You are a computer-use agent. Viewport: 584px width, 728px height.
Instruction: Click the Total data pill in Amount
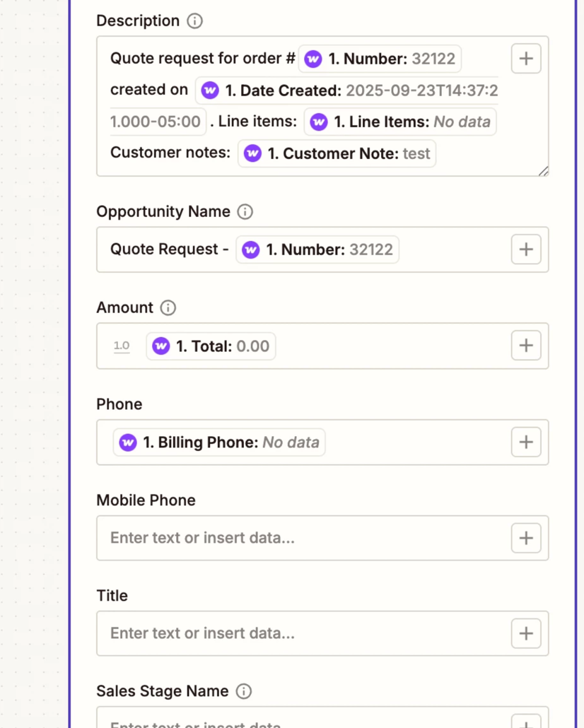(x=211, y=346)
